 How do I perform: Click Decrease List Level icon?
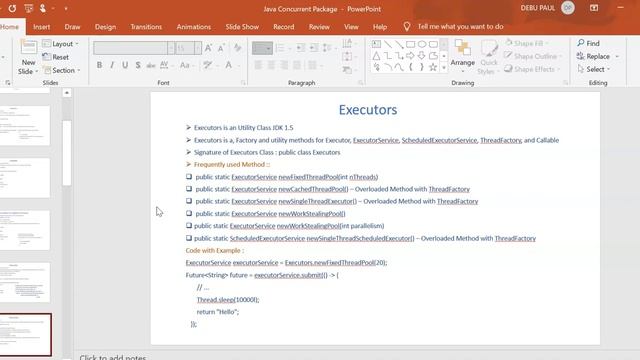(x=301, y=48)
